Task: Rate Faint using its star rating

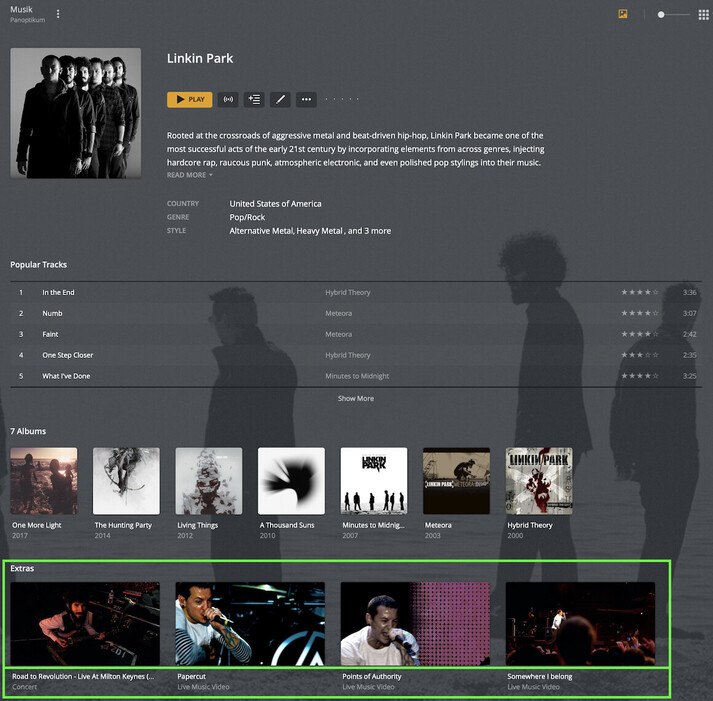Action: (x=640, y=334)
